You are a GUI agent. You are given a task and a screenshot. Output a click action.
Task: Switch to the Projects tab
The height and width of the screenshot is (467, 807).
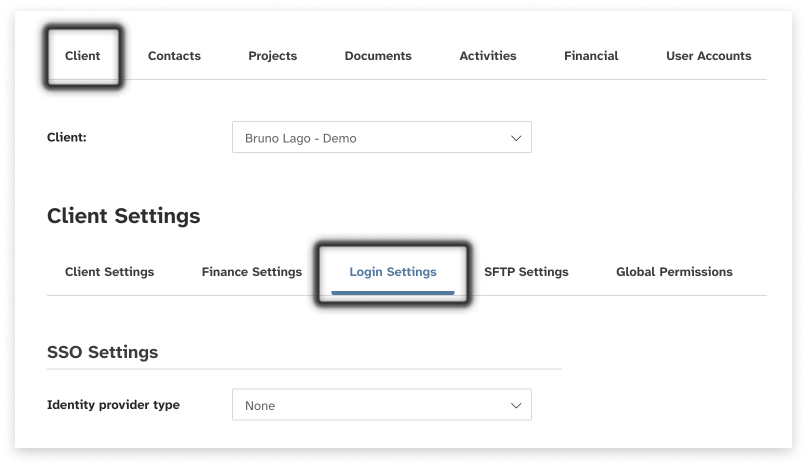(272, 56)
